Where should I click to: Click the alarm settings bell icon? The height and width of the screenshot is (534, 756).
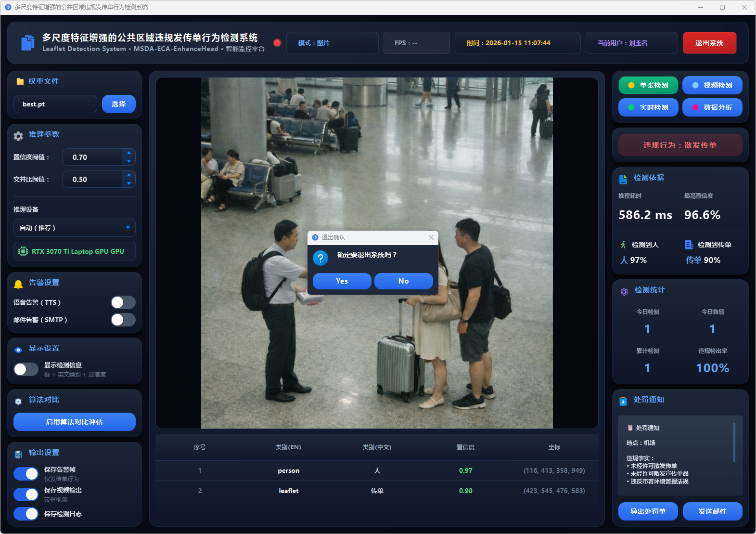(x=18, y=284)
